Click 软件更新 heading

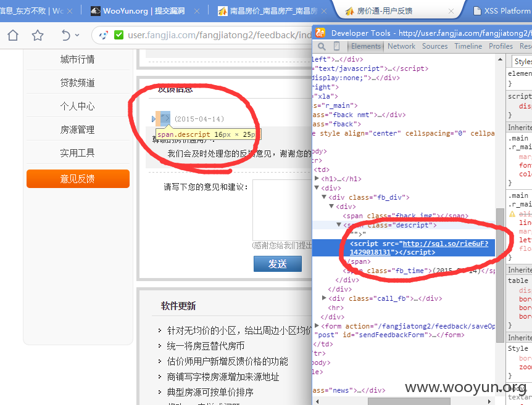point(178,306)
